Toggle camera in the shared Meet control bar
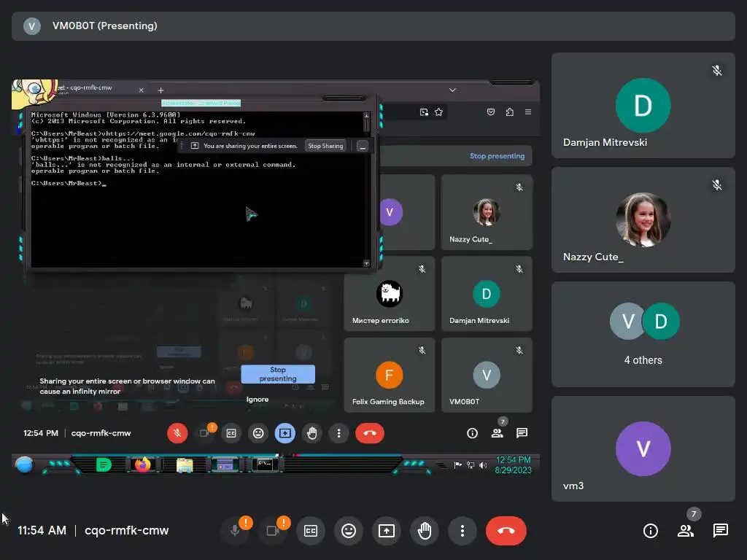 pyautogui.click(x=205, y=433)
